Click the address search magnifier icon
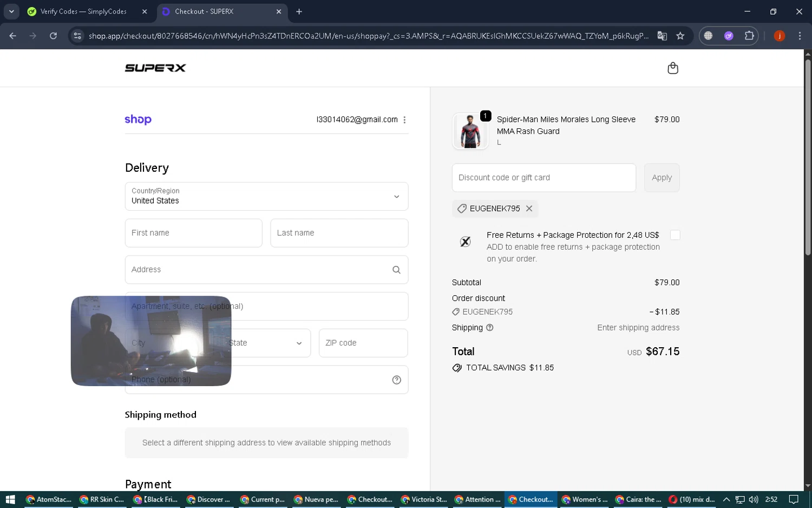 (396, 270)
